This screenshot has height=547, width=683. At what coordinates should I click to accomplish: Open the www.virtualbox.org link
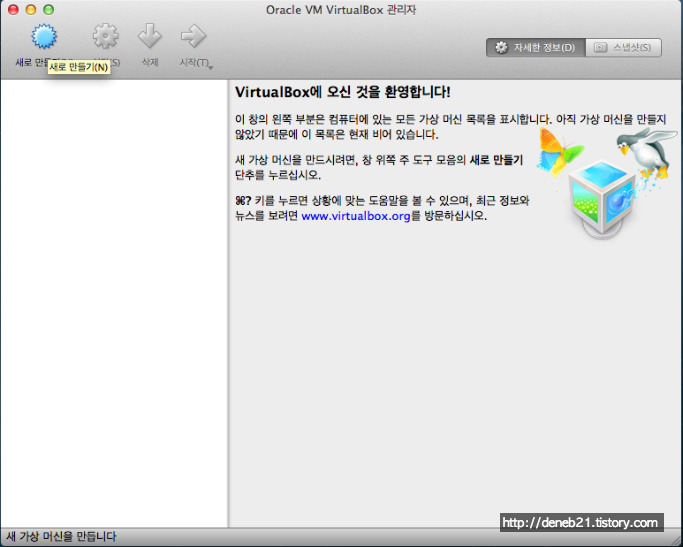(356, 216)
